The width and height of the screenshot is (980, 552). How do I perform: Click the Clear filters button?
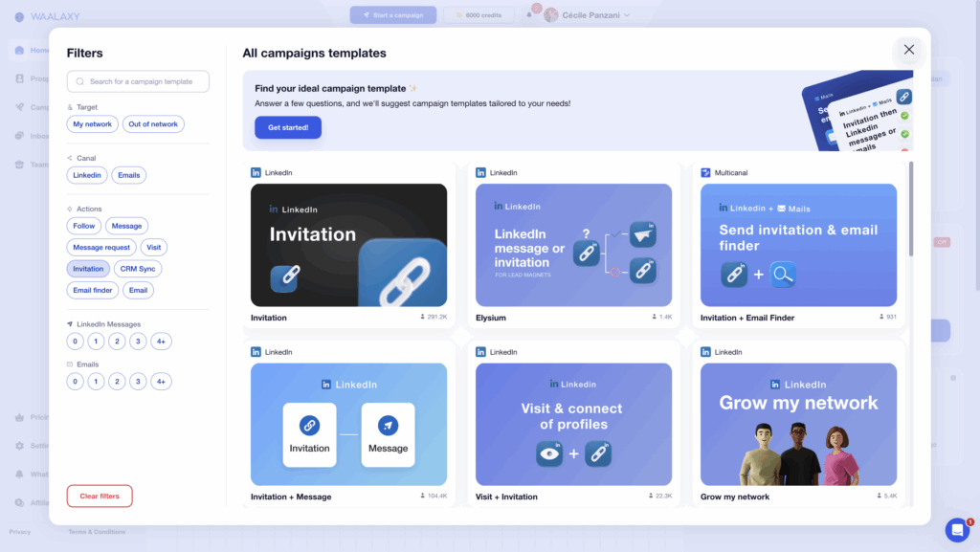(100, 497)
